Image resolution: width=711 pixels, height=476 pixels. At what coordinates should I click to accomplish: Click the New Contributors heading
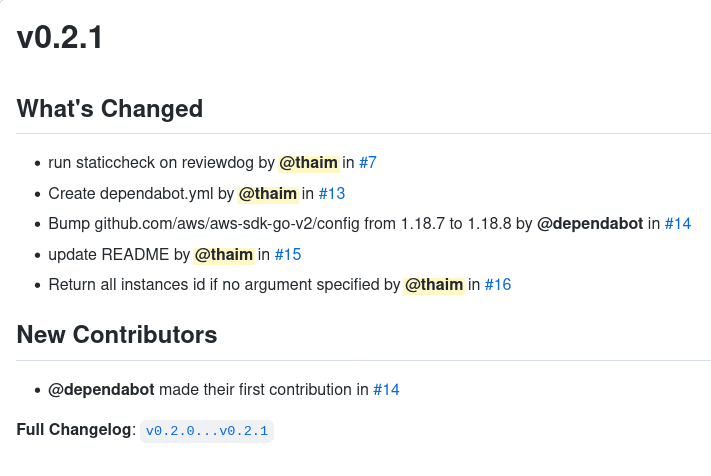pos(117,335)
